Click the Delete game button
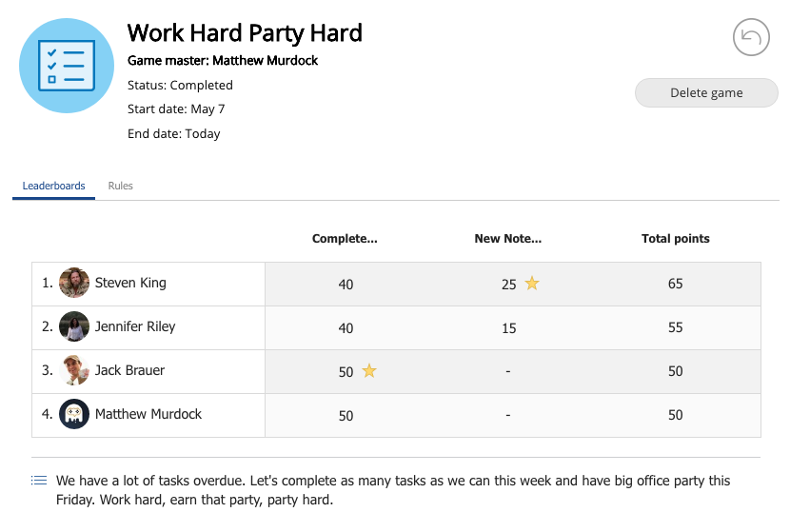The image size is (810, 532). (706, 93)
